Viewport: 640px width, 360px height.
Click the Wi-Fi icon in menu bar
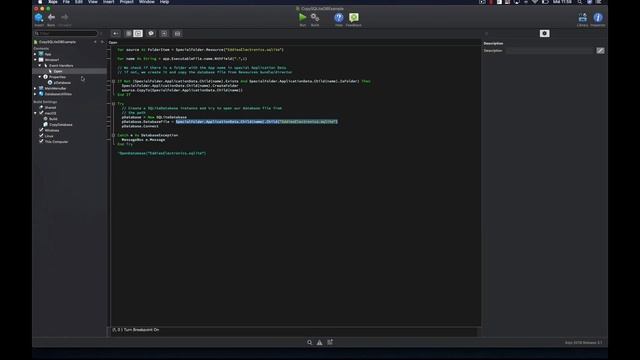(x=535, y=2)
